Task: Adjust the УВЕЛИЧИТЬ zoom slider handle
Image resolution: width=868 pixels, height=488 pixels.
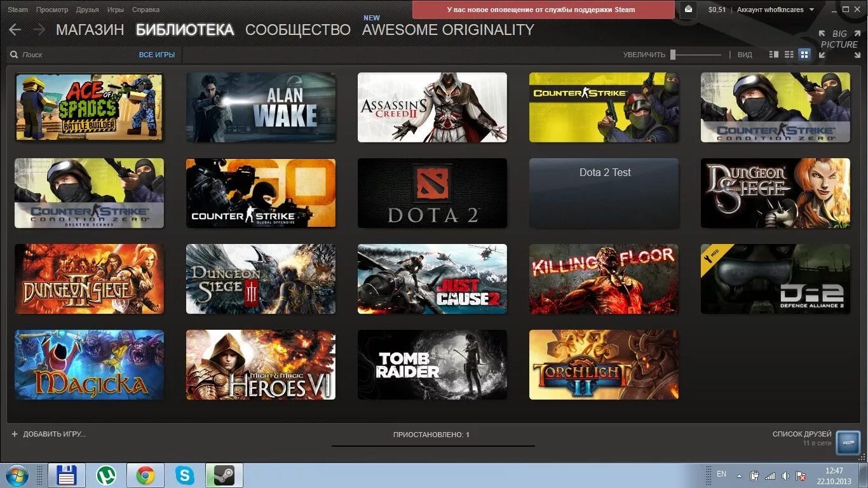Action: (673, 55)
